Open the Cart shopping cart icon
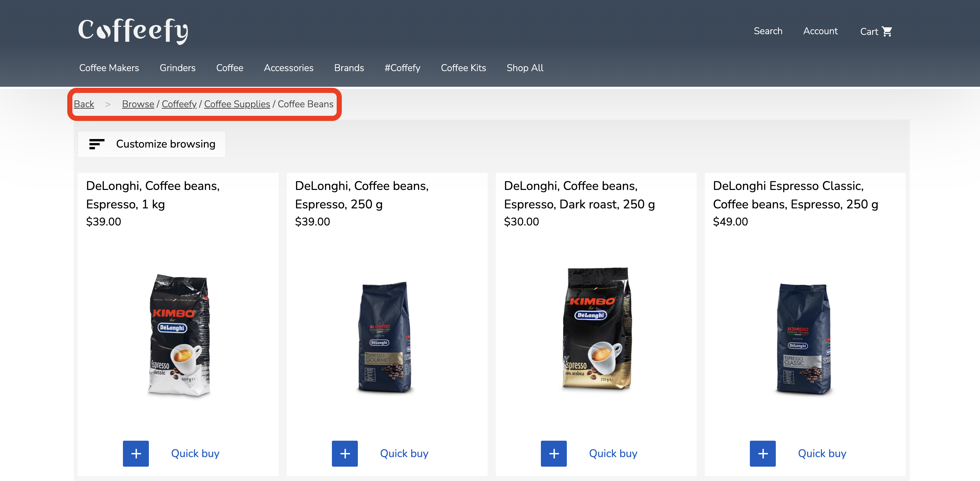The width and height of the screenshot is (980, 481). pyautogui.click(x=887, y=31)
